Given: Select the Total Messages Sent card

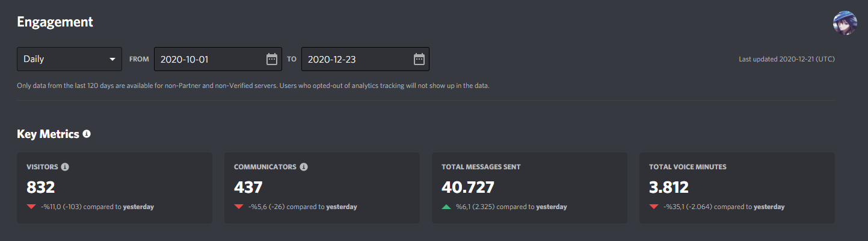Looking at the screenshot, I should tap(529, 188).
